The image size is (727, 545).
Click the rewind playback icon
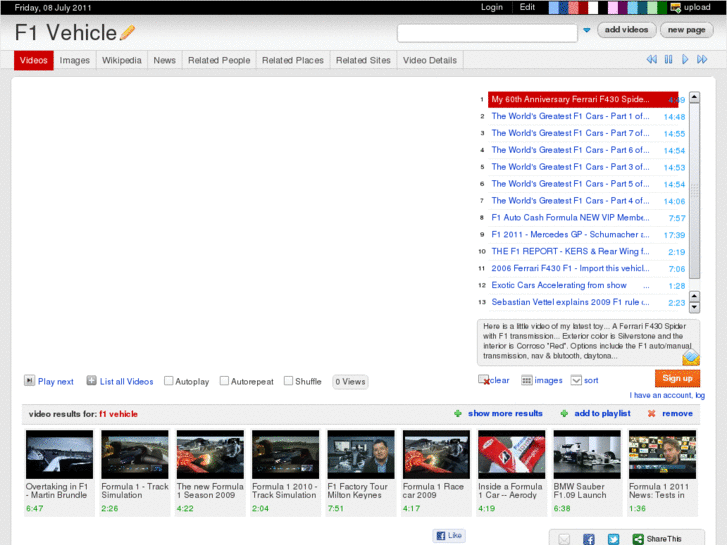(651, 59)
